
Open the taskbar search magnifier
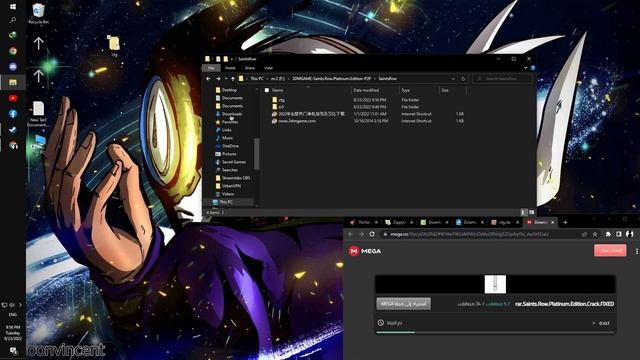point(13,20)
